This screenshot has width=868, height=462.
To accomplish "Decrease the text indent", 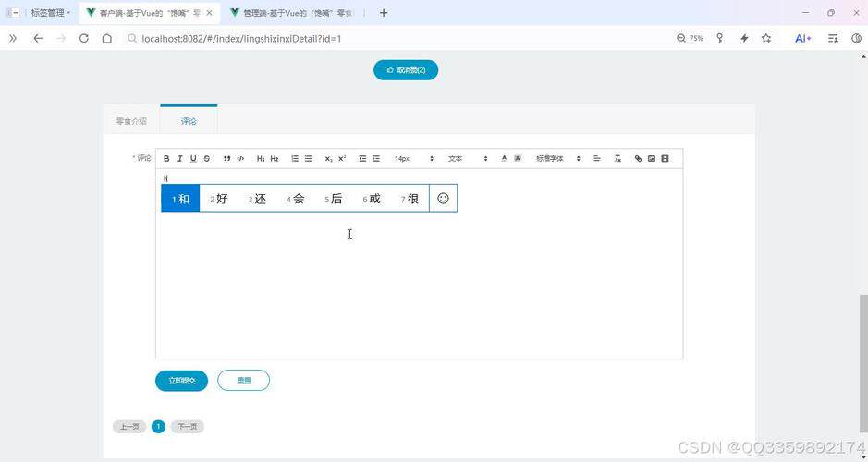I will click(362, 159).
